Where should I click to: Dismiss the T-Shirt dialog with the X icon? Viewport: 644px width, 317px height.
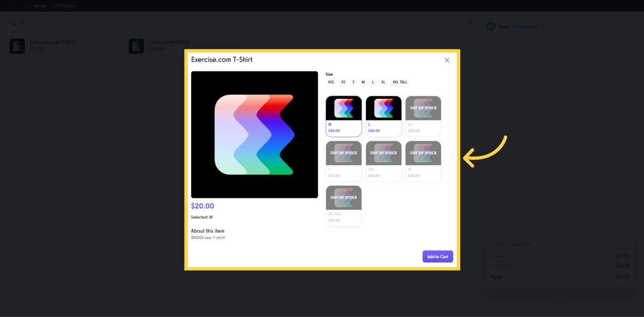(x=447, y=60)
